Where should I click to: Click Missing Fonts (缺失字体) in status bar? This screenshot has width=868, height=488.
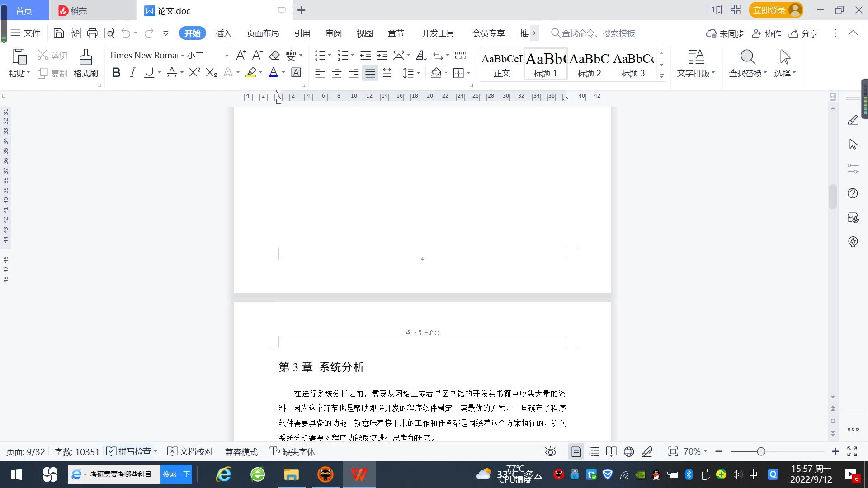292,451
